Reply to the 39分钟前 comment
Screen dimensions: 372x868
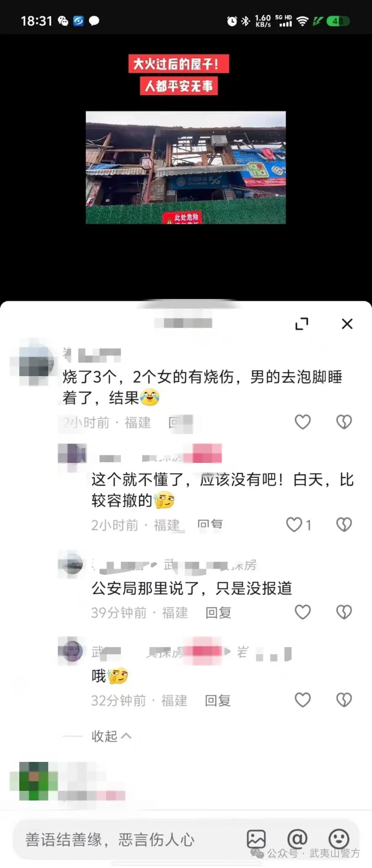click(218, 612)
